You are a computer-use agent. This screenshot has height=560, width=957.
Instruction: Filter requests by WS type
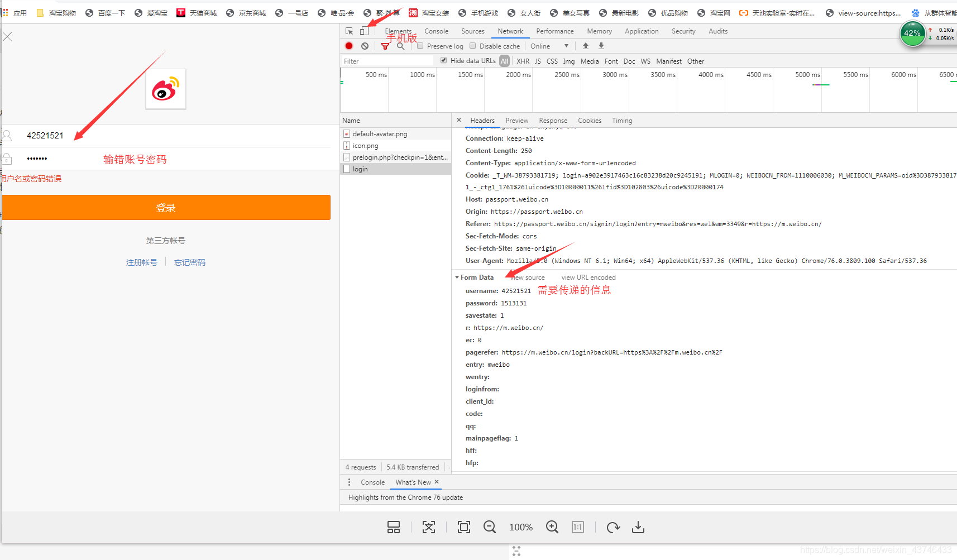pyautogui.click(x=645, y=61)
